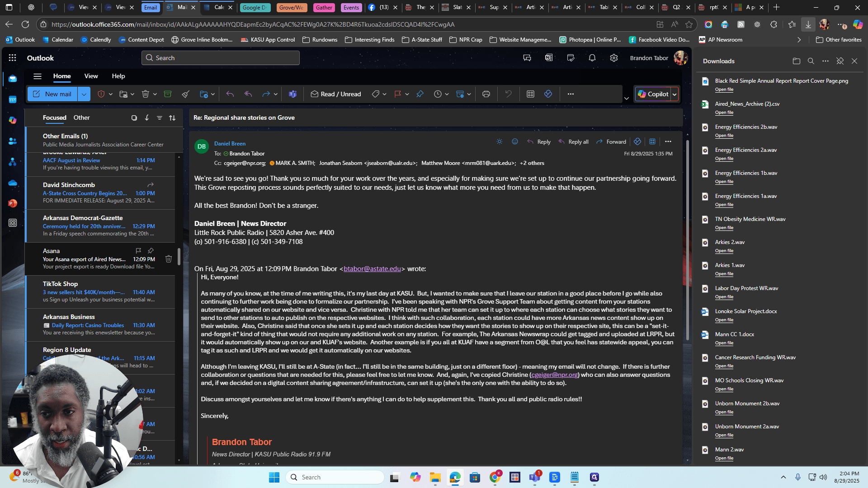This screenshot has width=868, height=488.
Task: Toggle the flag on selected email
Action: pos(398,94)
